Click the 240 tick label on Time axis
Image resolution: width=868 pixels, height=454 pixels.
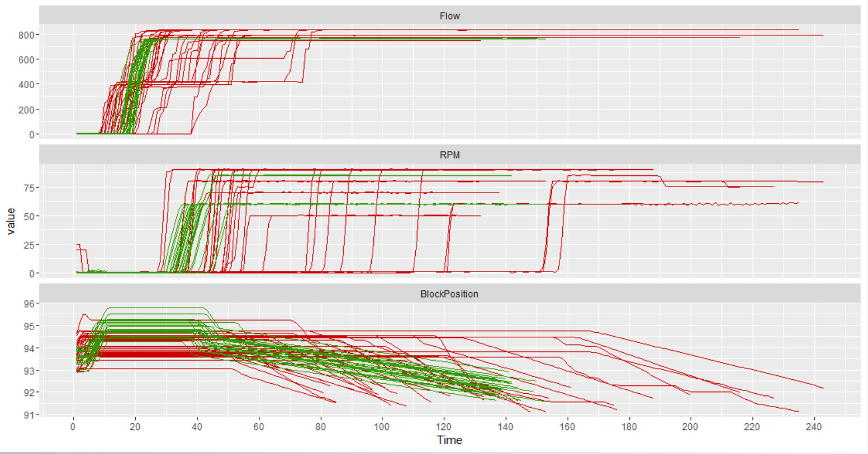(814, 427)
